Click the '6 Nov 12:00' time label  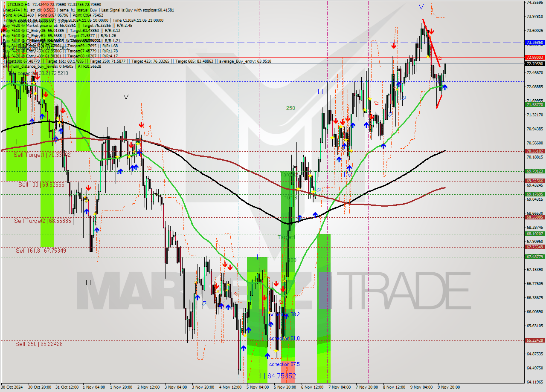click(312, 387)
